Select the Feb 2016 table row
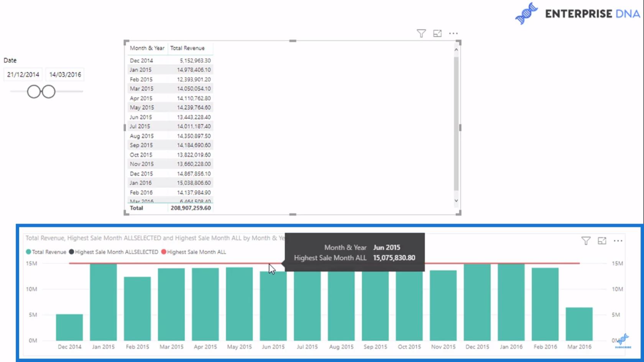The width and height of the screenshot is (644, 362). pyautogui.click(x=170, y=192)
